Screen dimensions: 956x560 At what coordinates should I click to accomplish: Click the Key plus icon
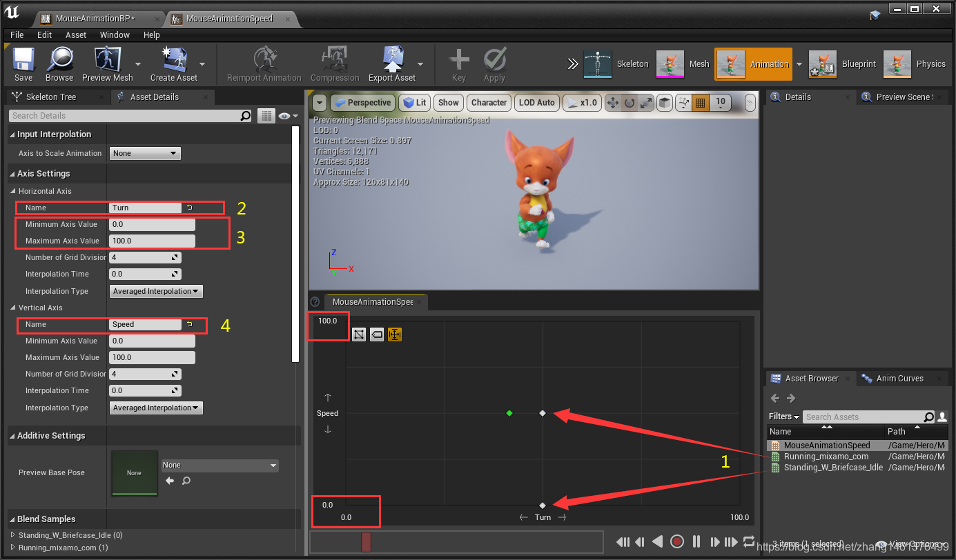pos(459,60)
